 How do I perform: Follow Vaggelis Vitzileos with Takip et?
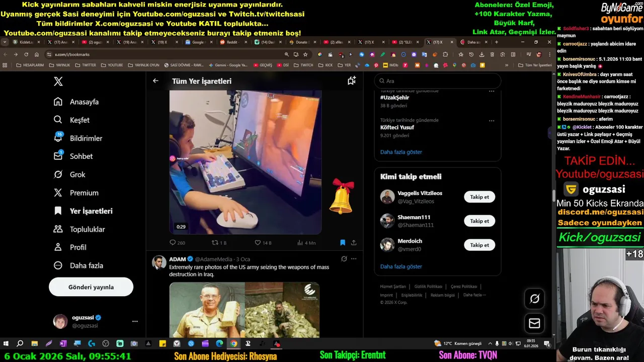[x=479, y=197]
